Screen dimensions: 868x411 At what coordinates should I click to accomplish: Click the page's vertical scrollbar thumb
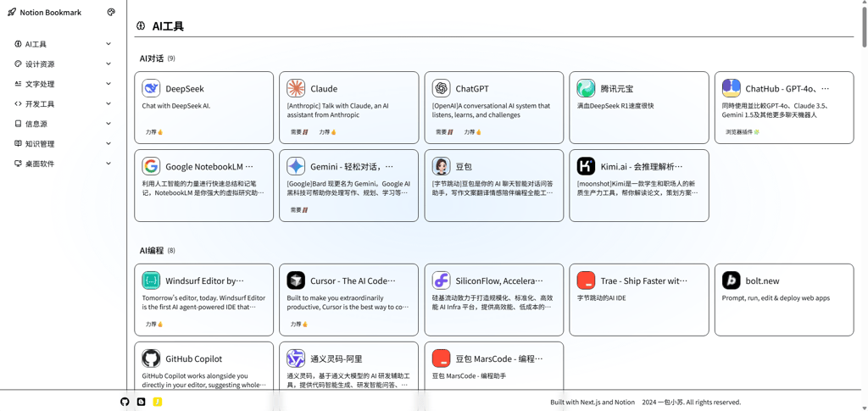click(x=865, y=28)
